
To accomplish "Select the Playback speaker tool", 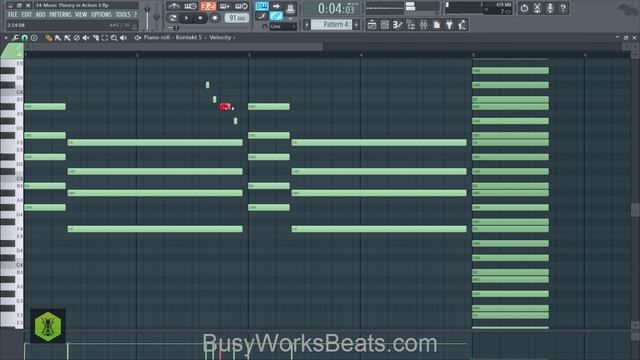I will tap(124, 38).
